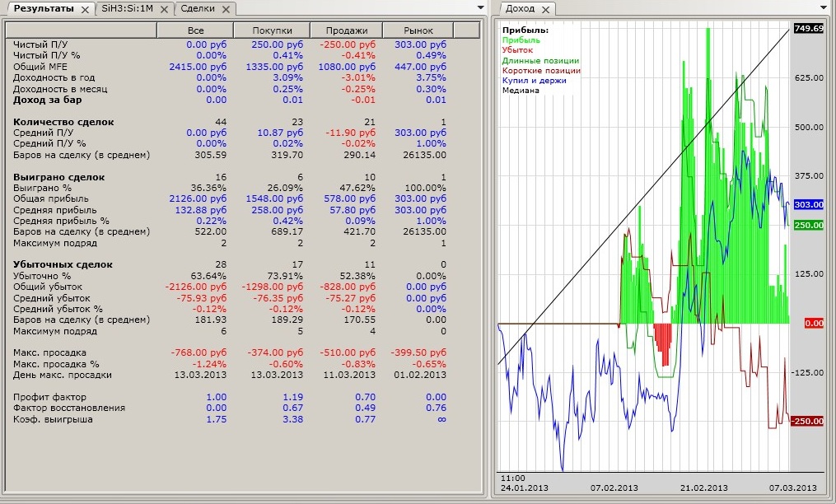This screenshot has width=836, height=504.
Task: Click the 2415.00 руб MFE value
Action: [198, 67]
